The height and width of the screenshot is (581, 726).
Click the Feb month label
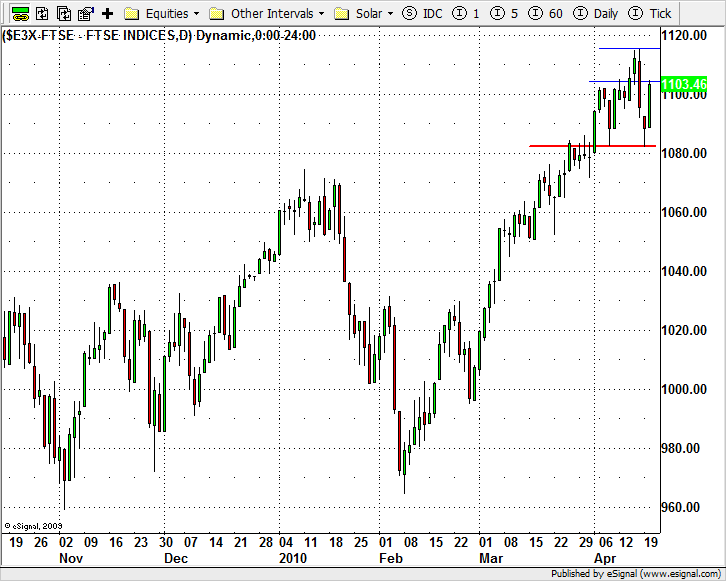(391, 558)
